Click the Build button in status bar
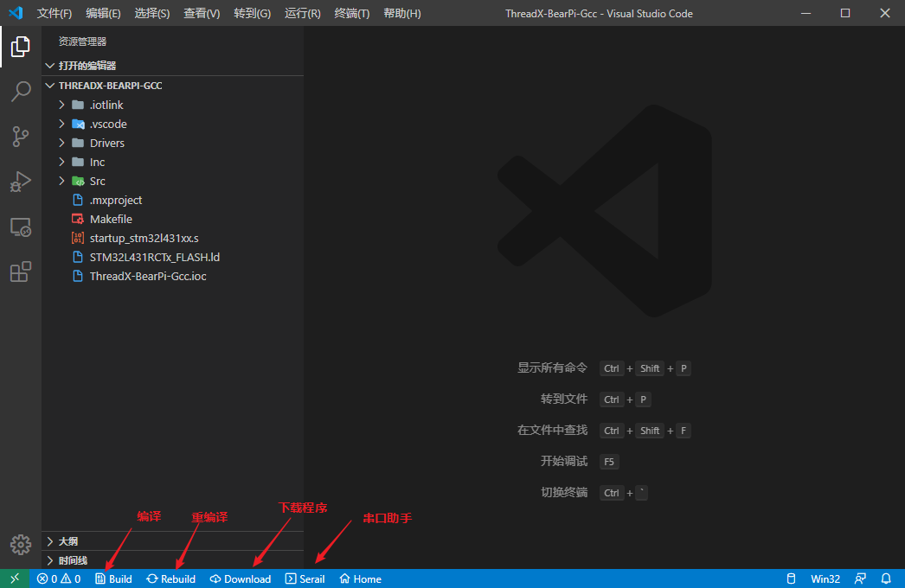Image resolution: width=905 pixels, height=588 pixels. tap(113, 578)
